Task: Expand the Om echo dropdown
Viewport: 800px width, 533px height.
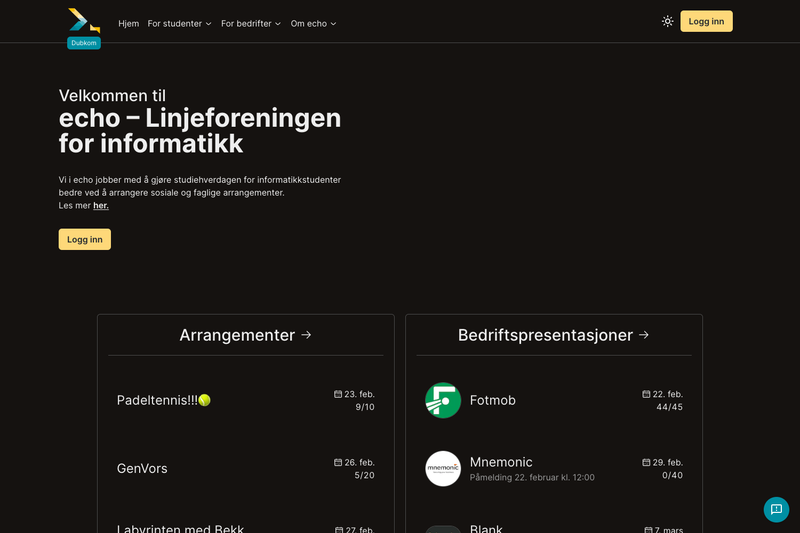Action: coord(313,23)
